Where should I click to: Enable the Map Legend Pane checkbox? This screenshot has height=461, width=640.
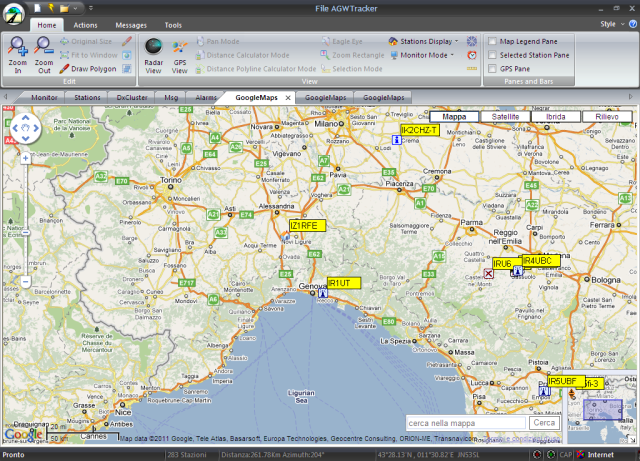[x=493, y=41]
